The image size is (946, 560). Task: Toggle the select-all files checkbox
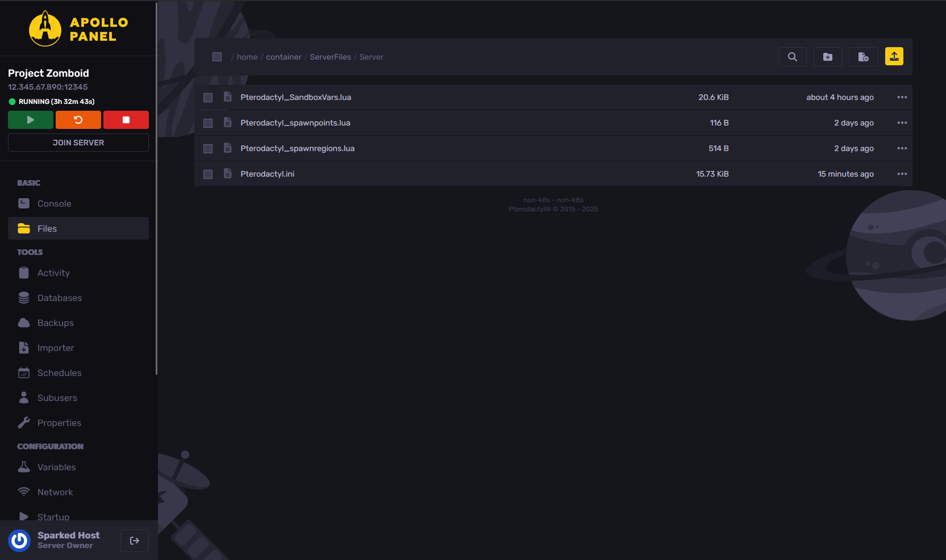click(217, 57)
